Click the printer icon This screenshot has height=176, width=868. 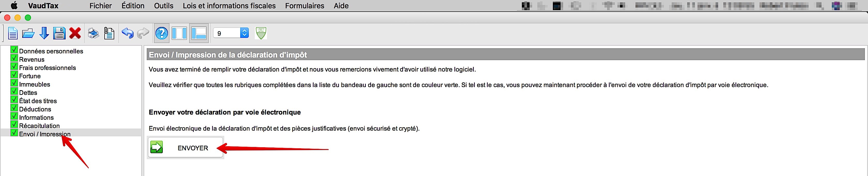[x=93, y=33]
